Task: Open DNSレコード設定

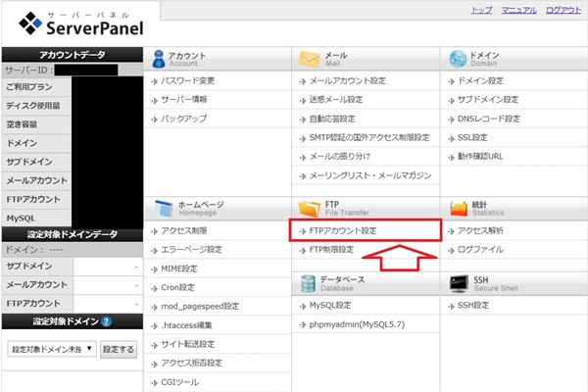Action: (x=489, y=119)
